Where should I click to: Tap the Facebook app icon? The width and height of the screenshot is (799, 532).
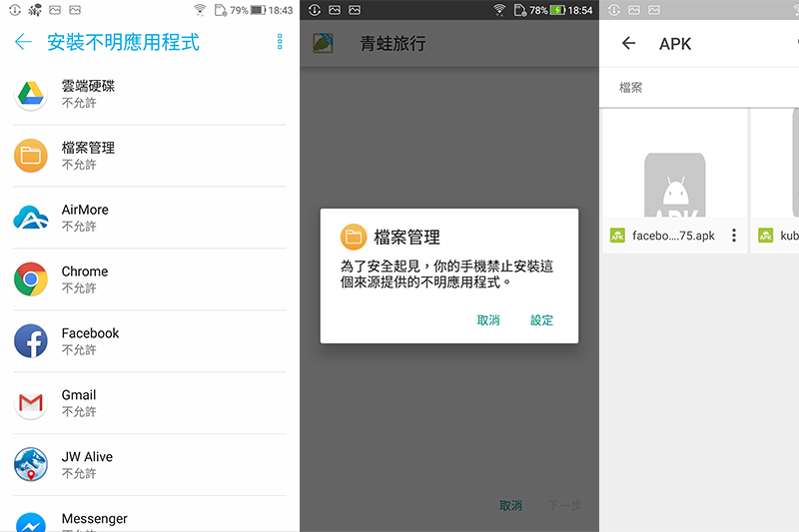[x=31, y=341]
